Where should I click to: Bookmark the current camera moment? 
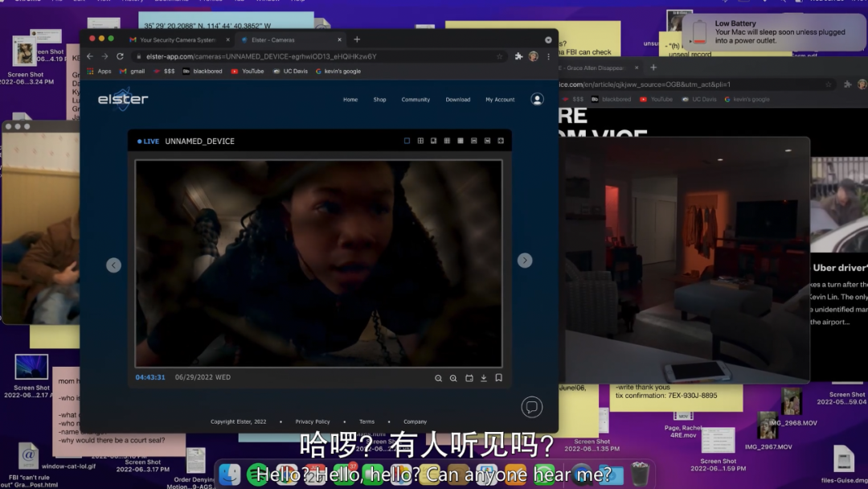499,378
